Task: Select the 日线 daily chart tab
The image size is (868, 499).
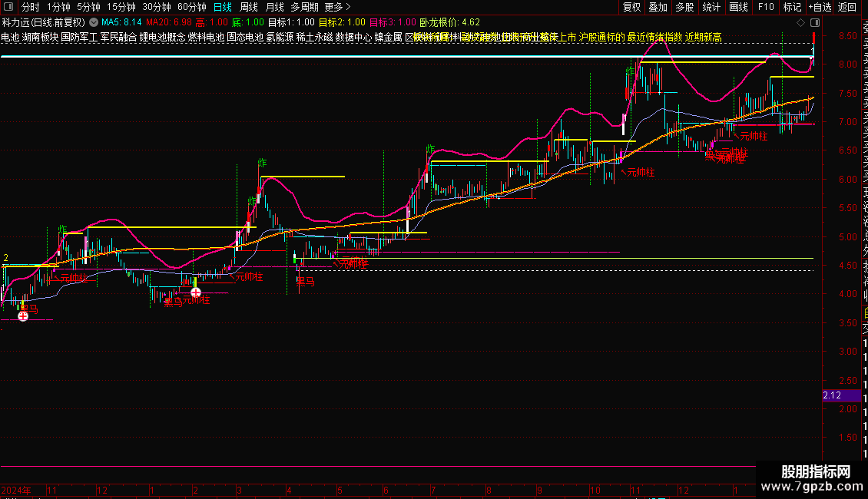Action: tap(223, 7)
